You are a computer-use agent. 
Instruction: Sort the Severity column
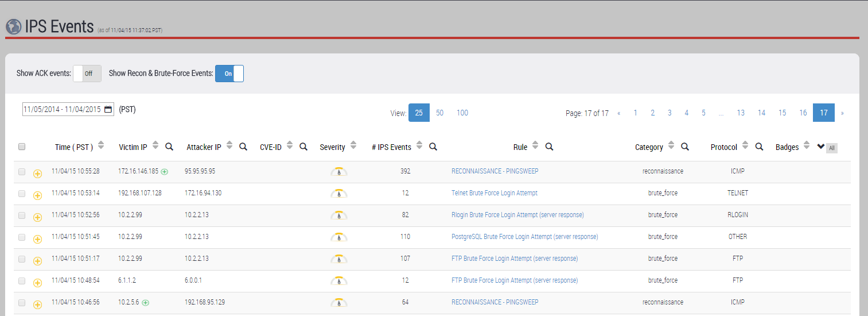pos(353,146)
